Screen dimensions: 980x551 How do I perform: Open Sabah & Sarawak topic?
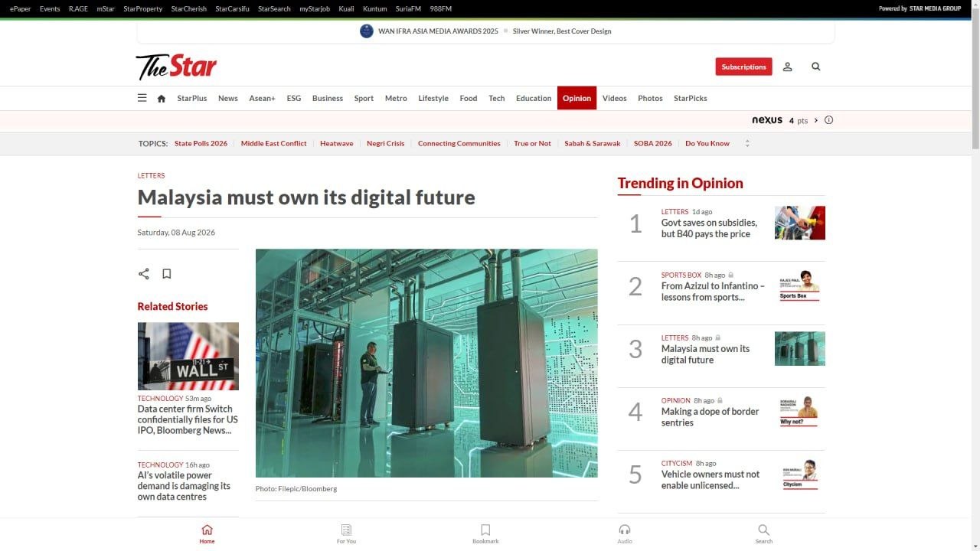point(593,143)
